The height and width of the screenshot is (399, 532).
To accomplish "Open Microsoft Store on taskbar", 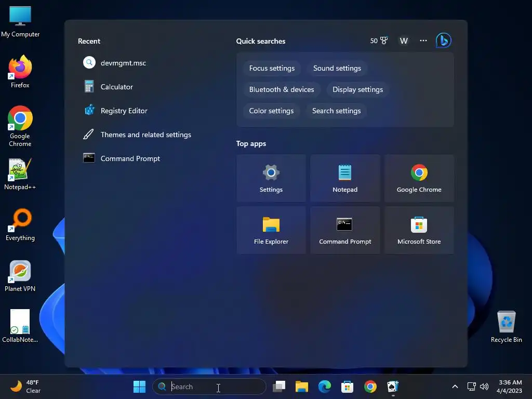I will 347,387.
